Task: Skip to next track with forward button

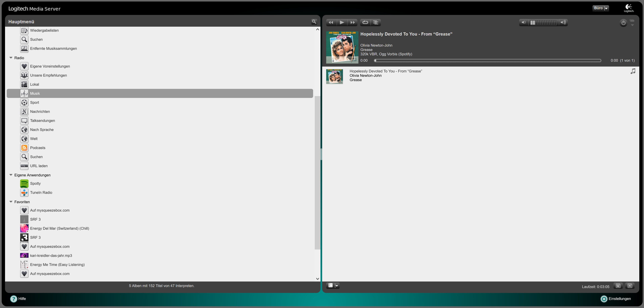Action: 352,22
